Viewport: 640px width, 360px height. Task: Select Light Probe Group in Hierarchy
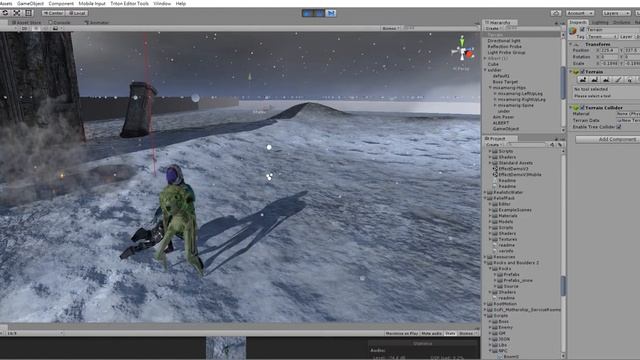coord(506,52)
